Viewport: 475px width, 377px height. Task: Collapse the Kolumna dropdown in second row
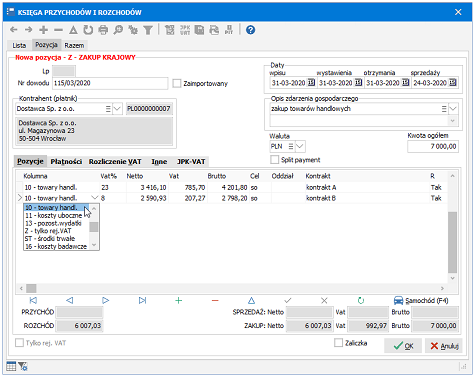(x=95, y=198)
